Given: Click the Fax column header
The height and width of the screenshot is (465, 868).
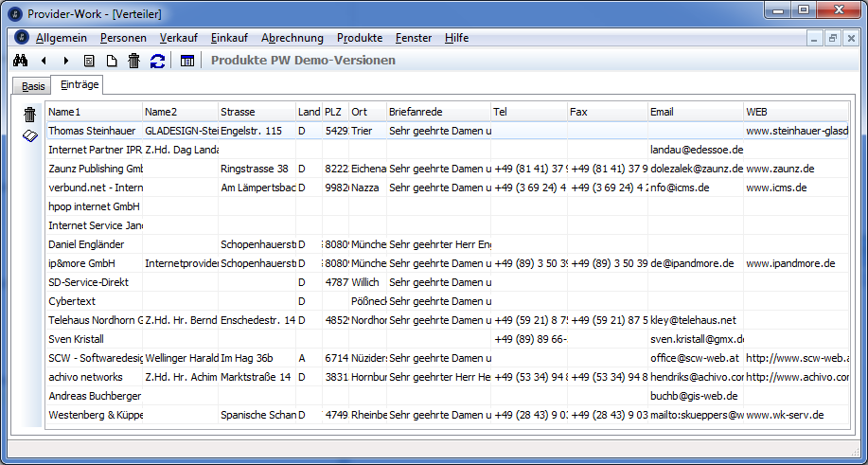Looking at the screenshot, I should point(608,112).
